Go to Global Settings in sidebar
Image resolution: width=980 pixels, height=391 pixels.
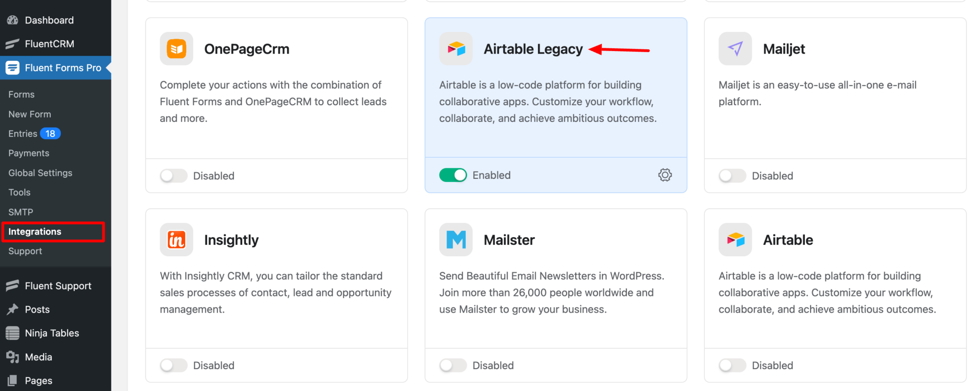pos(40,173)
